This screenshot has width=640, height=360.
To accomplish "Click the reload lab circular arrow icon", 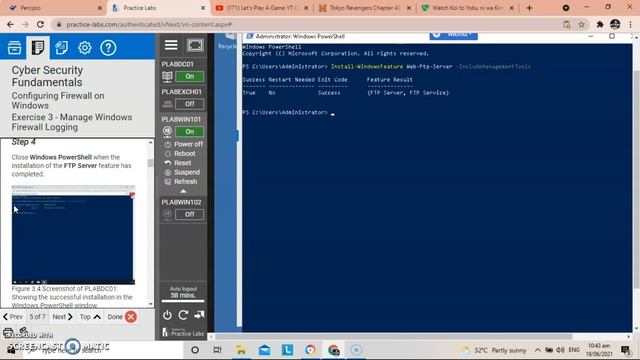I will click(x=183, y=315).
